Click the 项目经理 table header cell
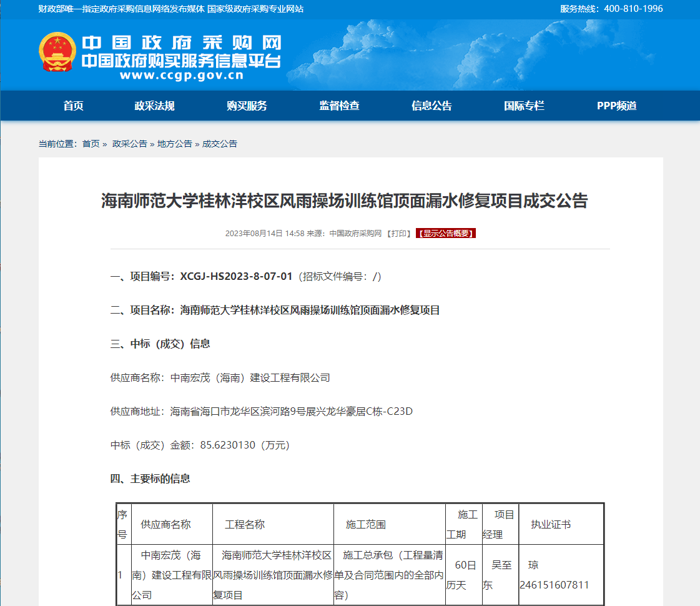The image size is (700, 606). pos(500,525)
